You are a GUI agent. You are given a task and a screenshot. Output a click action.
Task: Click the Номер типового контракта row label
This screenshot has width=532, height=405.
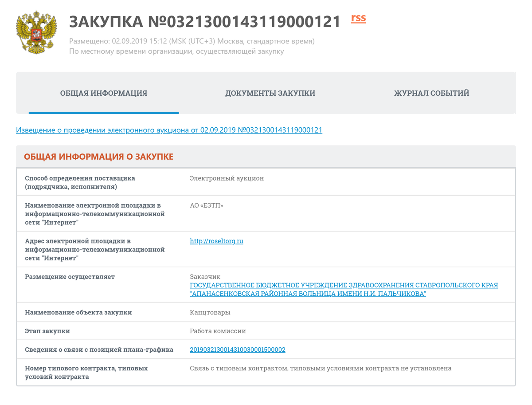[x=86, y=373]
